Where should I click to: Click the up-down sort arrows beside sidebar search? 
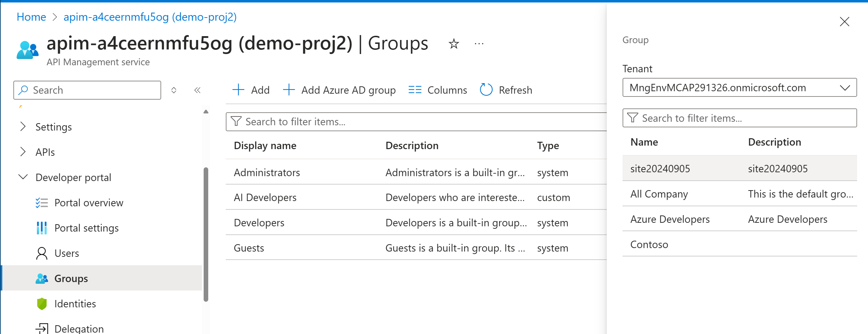point(174,90)
